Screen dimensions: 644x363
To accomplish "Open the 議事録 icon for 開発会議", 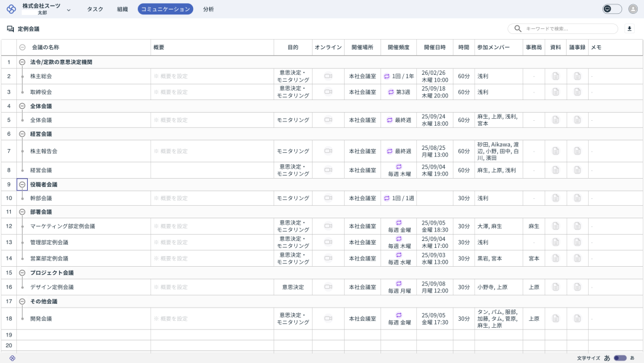I will pyautogui.click(x=577, y=319).
